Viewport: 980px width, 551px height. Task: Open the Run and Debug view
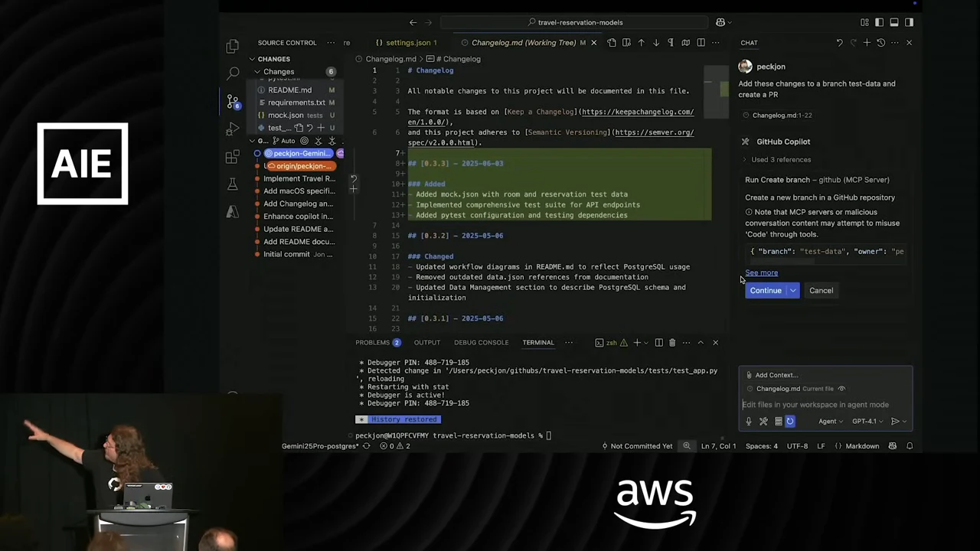[x=233, y=129]
